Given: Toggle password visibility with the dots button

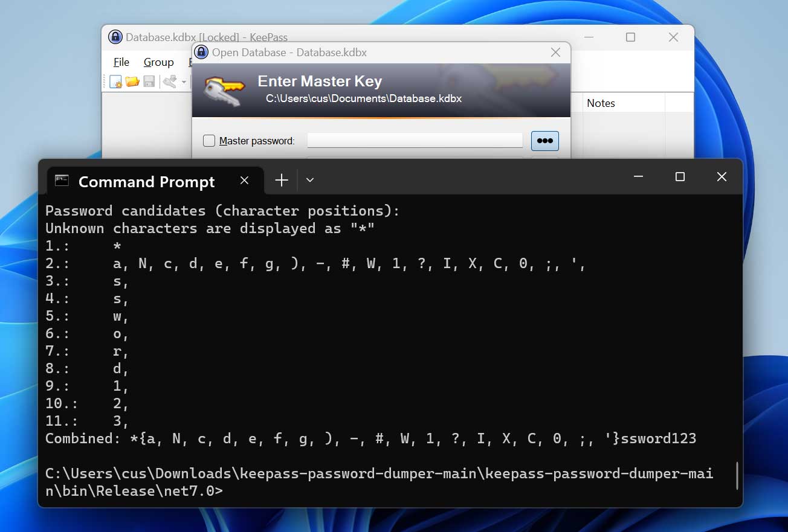Looking at the screenshot, I should [544, 141].
